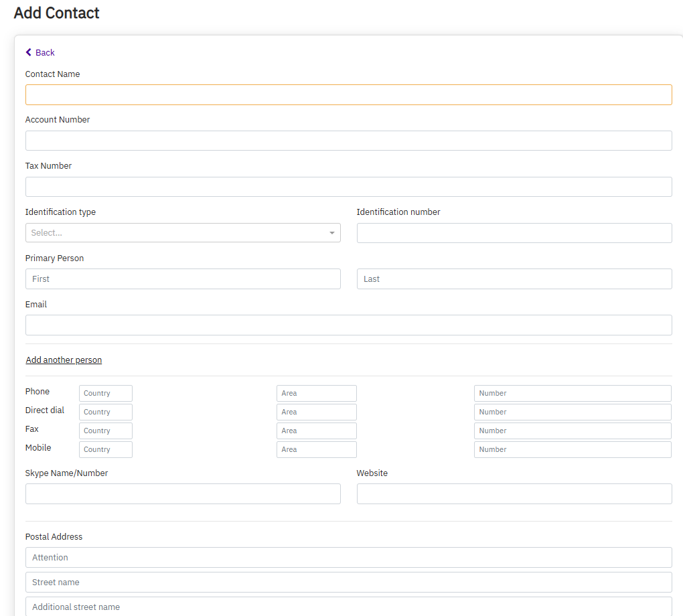Click the Back chevron icon
The image size is (683, 616).
point(29,52)
